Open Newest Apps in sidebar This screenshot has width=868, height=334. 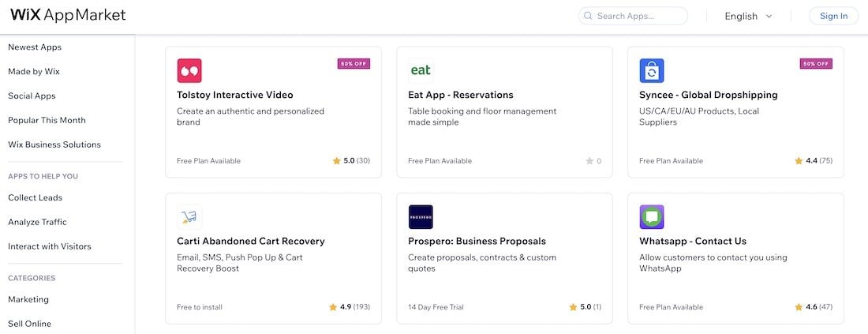35,47
